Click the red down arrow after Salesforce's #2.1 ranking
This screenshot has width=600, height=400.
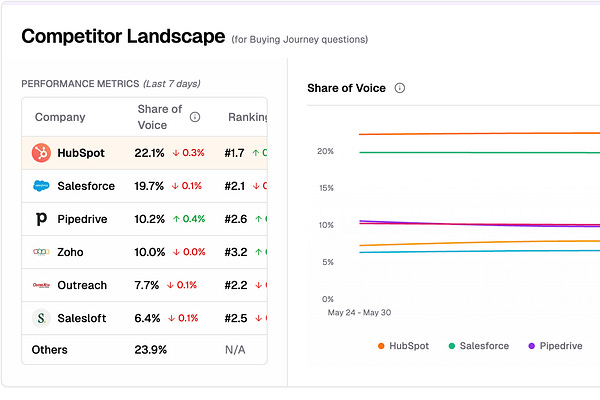coord(256,186)
